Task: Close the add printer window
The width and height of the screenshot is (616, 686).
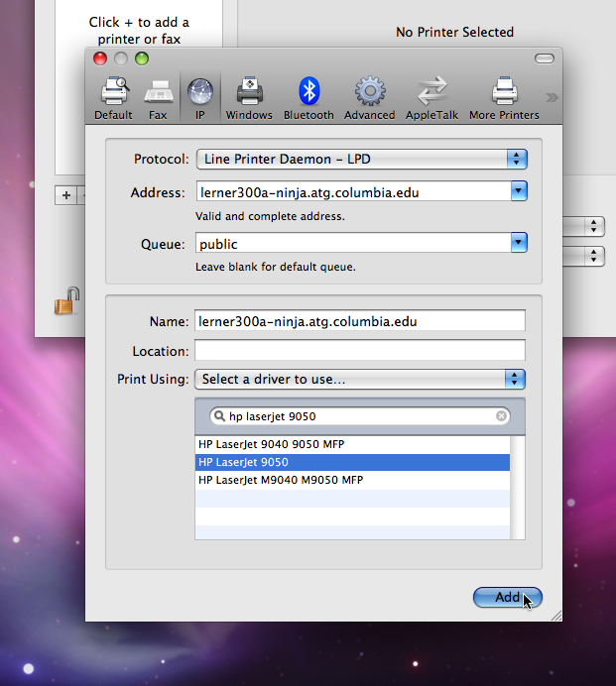Action: coord(100,58)
